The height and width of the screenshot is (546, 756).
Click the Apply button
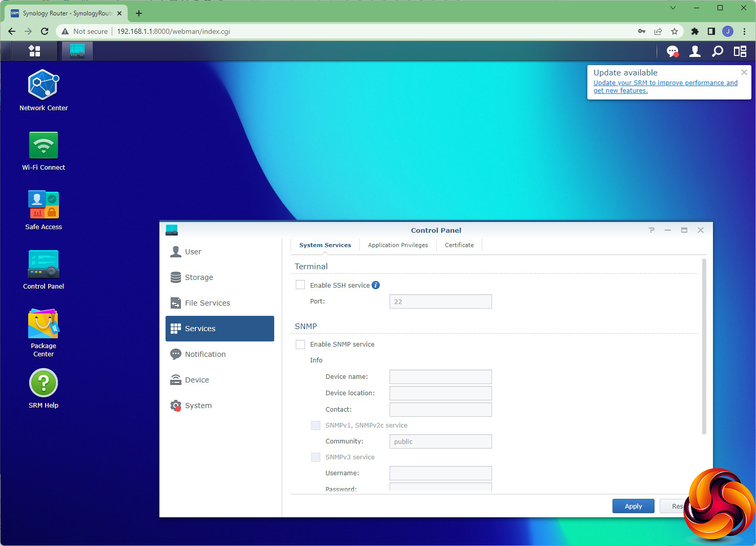pos(634,506)
